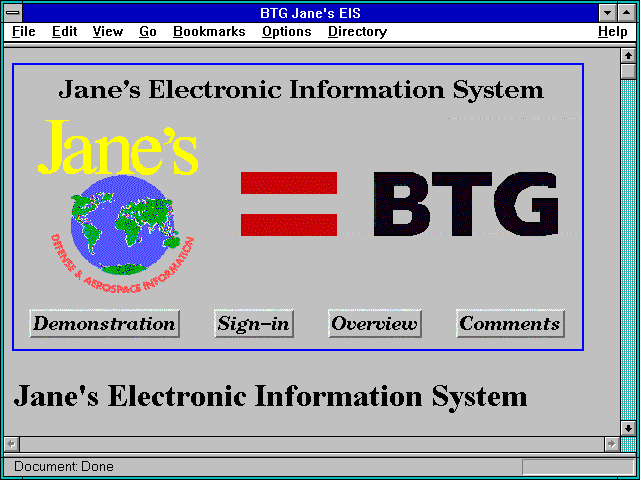Click the Comments button
The width and height of the screenshot is (640, 480).
point(510,324)
